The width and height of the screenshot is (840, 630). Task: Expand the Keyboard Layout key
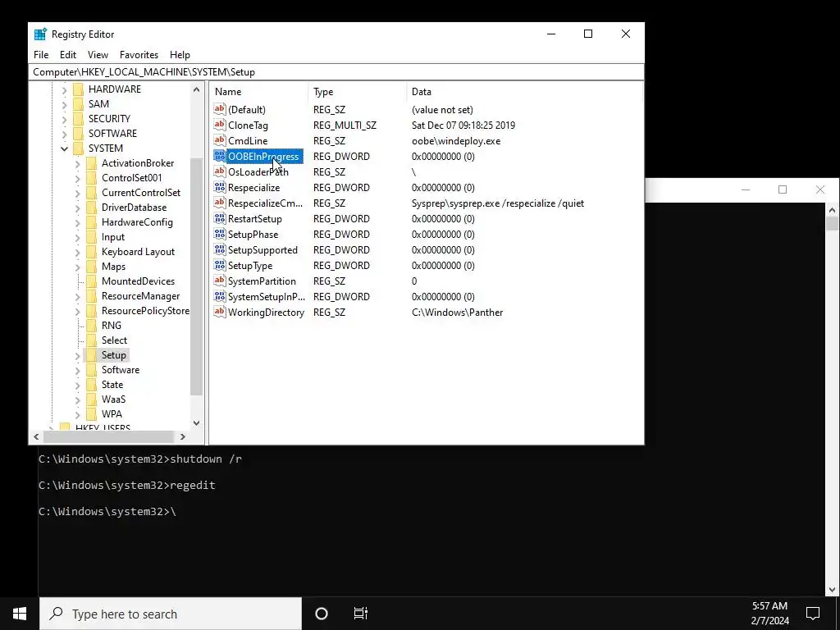pos(78,252)
